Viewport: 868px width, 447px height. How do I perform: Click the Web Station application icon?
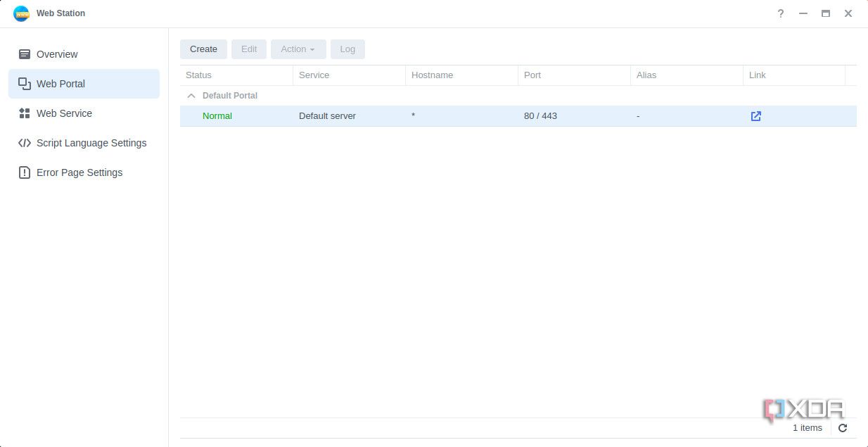click(22, 13)
